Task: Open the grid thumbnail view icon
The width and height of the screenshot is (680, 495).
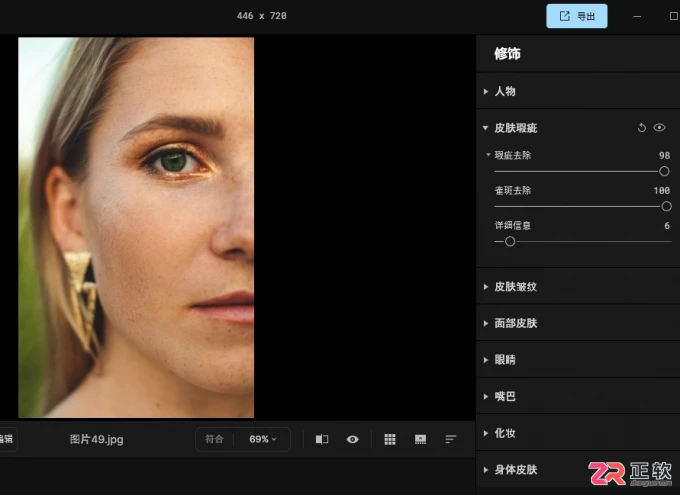Action: pos(390,439)
